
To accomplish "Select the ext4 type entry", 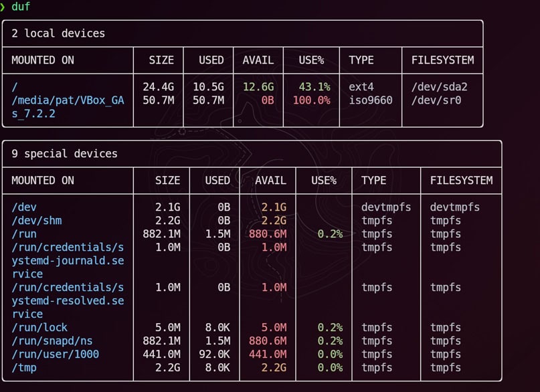I will (361, 87).
